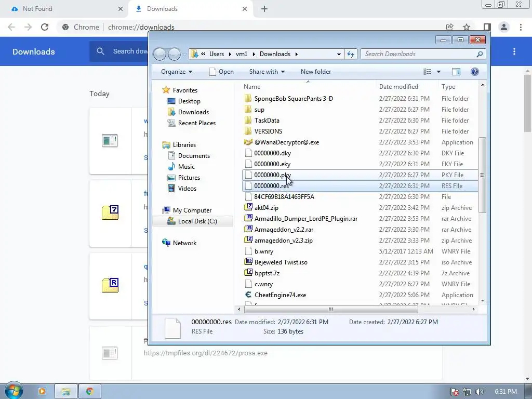Share this page icon in Chrome
The width and height of the screenshot is (532, 399).
(449, 27)
